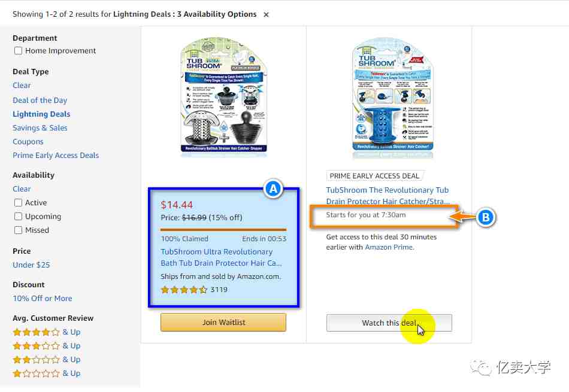Viewport: 569px width, 392px height.
Task: Dismiss the Lightning Deals filter with the X icon
Action: [x=266, y=14]
